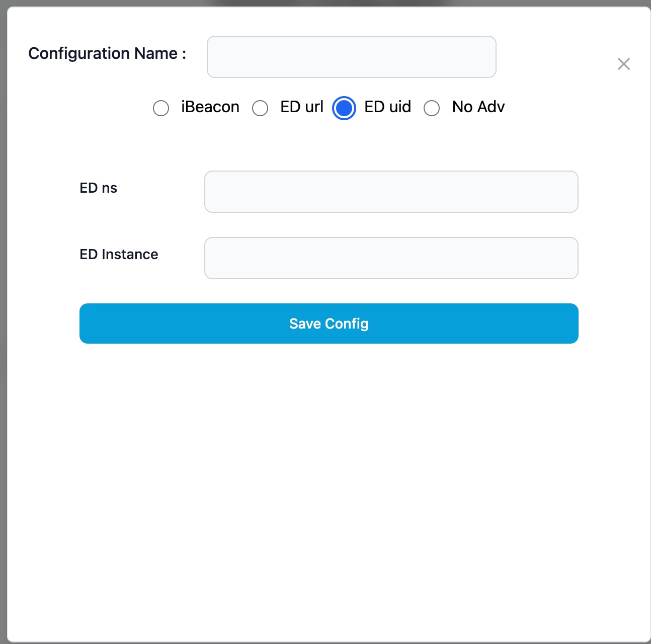
Task: Click the ED ns field label
Action: click(x=98, y=187)
